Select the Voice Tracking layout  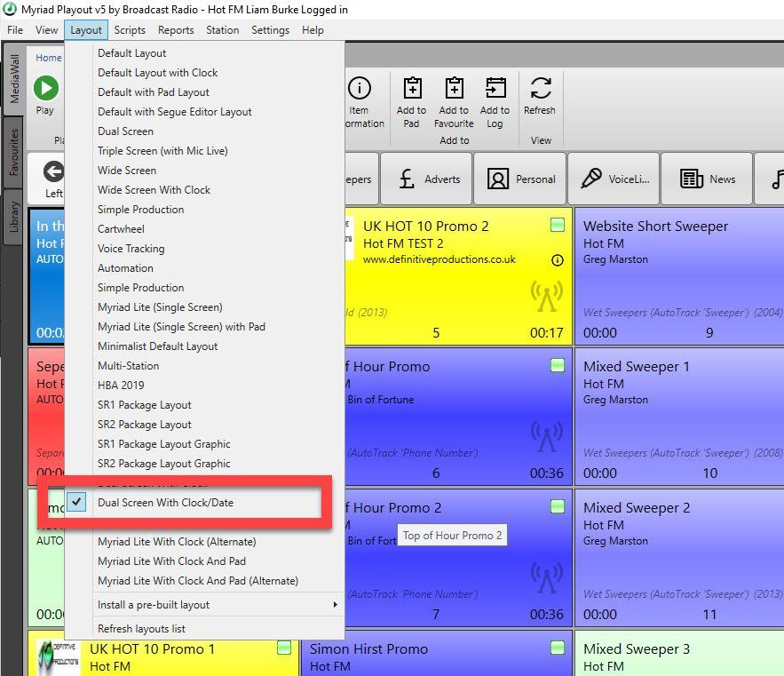131,248
